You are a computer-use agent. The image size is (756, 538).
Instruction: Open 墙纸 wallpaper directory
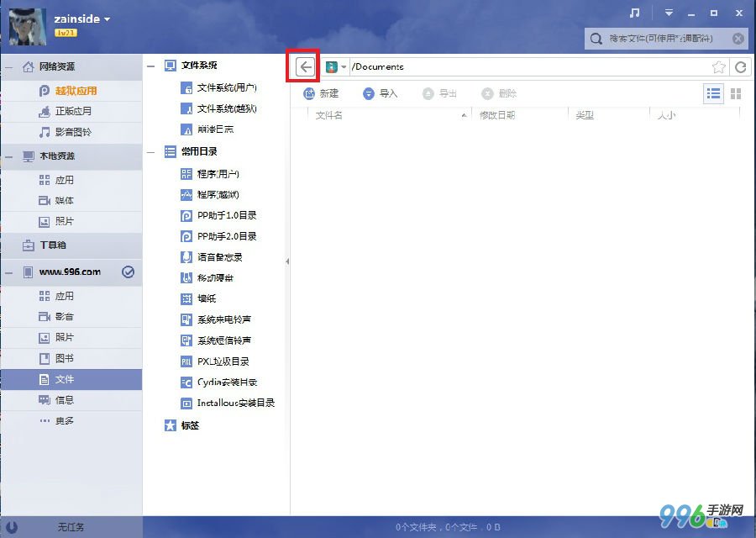(198, 298)
